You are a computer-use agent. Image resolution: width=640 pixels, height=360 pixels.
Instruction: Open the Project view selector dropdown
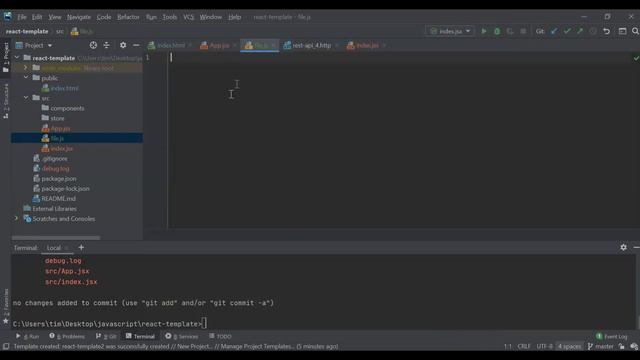pos(34,45)
